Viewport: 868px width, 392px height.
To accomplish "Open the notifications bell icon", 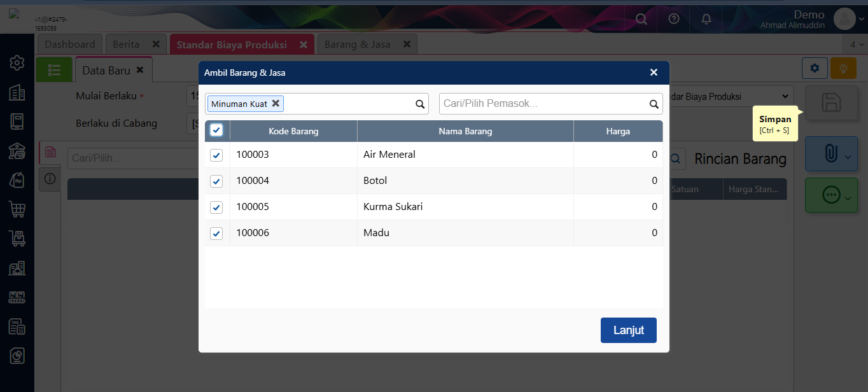I will [x=706, y=19].
